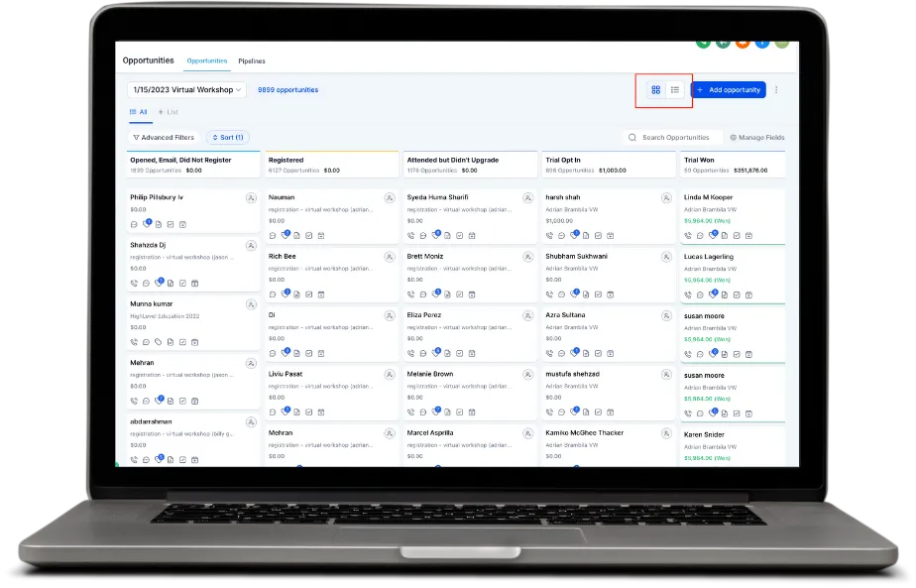Focus the Search Opportunities field

(672, 138)
